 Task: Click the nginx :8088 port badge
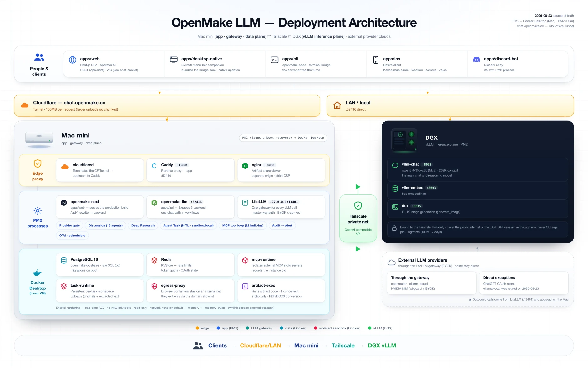click(270, 165)
